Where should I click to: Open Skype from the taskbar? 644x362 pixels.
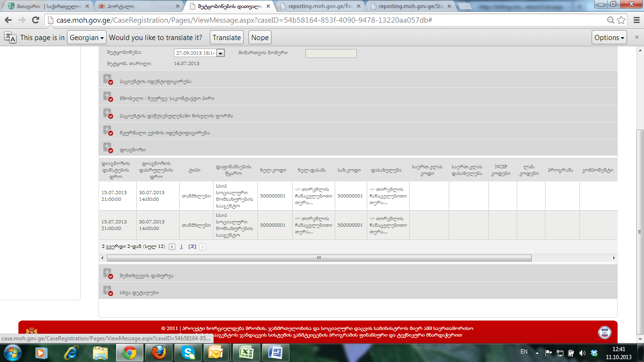coord(186,352)
